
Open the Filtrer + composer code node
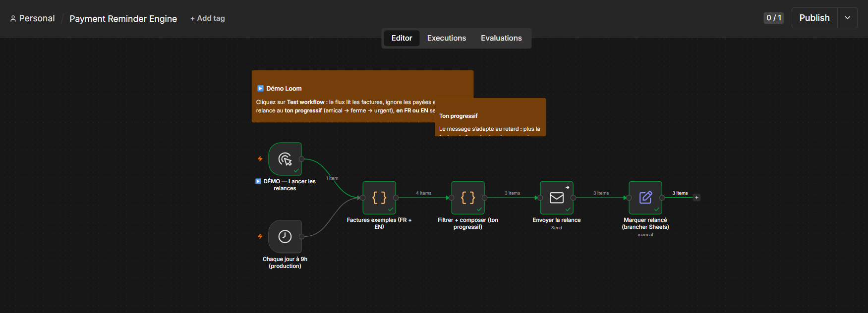click(468, 198)
